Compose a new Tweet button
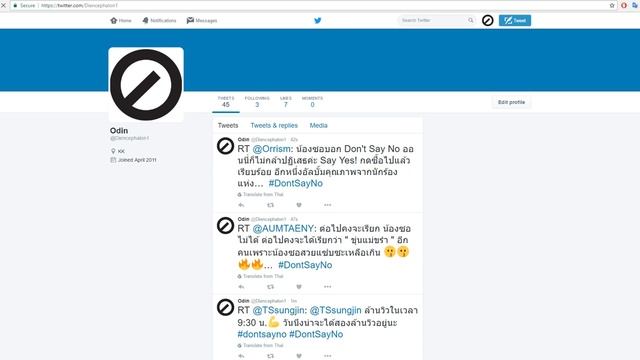Viewport: 640px width, 360px height. click(x=515, y=20)
